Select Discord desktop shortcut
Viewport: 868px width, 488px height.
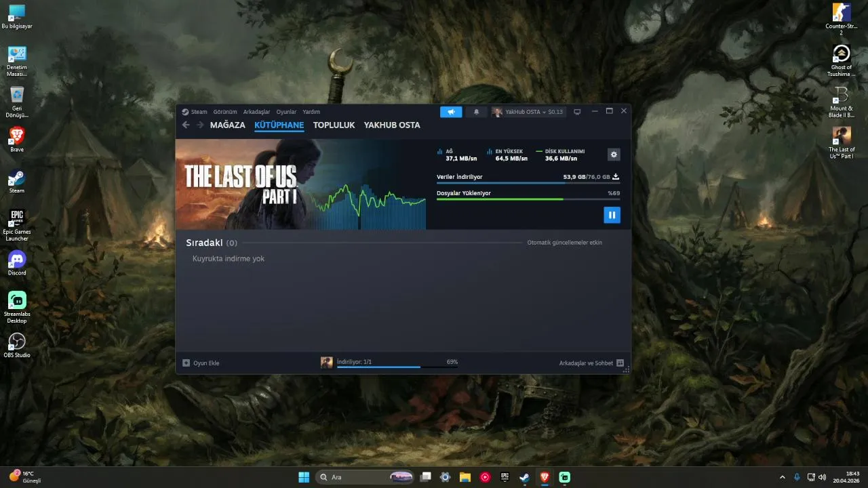click(17, 264)
